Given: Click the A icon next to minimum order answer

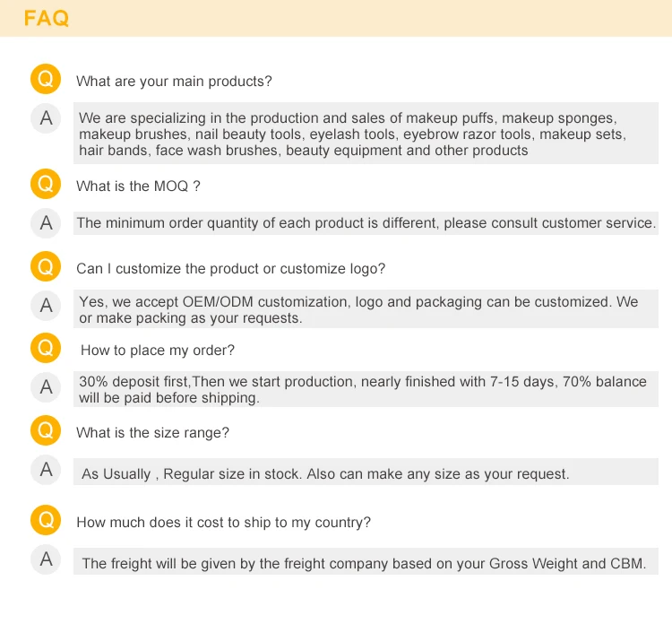Looking at the screenshot, I should tap(46, 222).
